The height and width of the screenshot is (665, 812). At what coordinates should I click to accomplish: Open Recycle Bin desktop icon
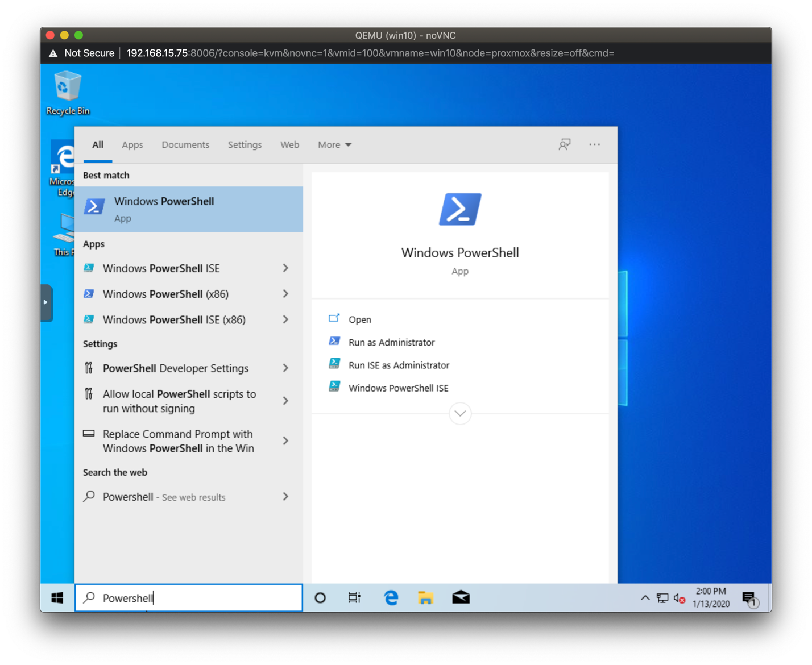[x=68, y=93]
